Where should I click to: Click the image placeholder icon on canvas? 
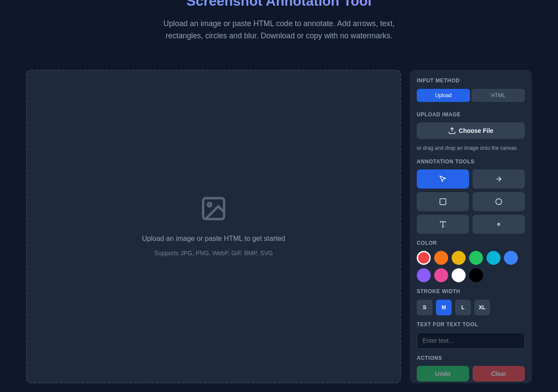(214, 209)
